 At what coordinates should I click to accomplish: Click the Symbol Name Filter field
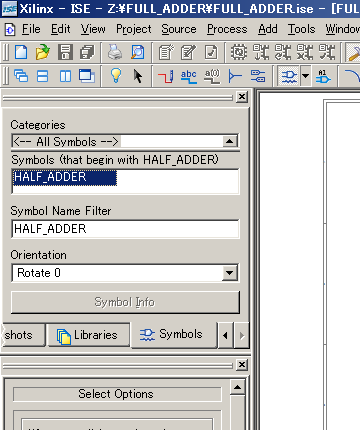tap(125, 229)
